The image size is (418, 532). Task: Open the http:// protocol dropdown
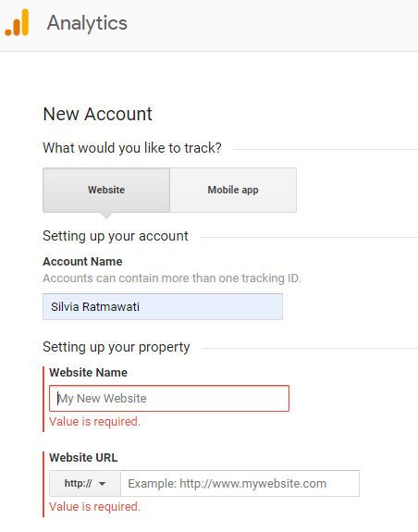point(85,484)
